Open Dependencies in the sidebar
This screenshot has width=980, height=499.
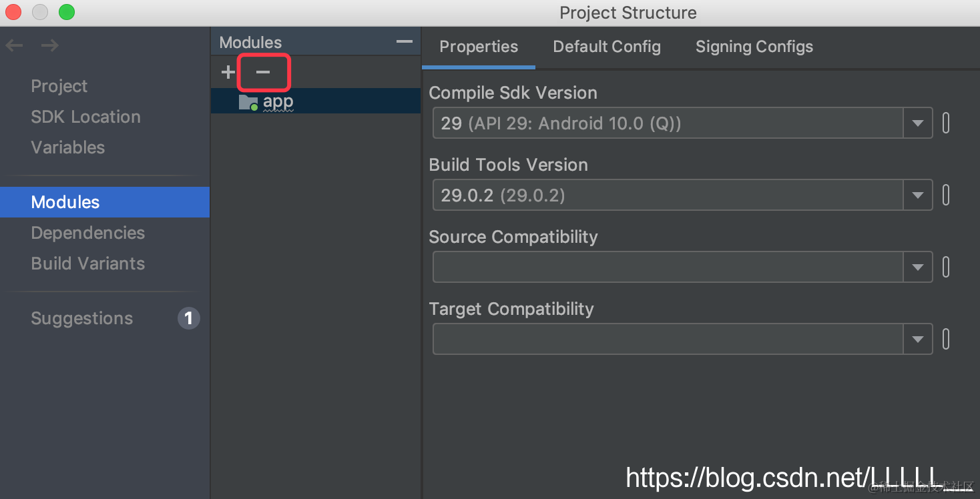pyautogui.click(x=88, y=233)
